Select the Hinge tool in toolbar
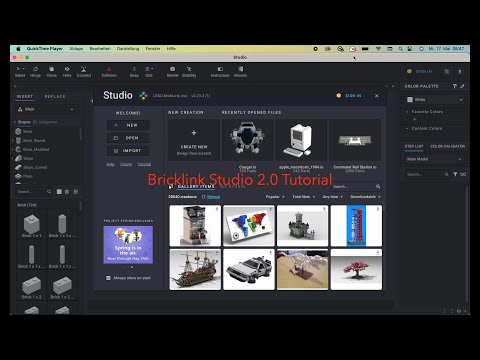 click(35, 71)
